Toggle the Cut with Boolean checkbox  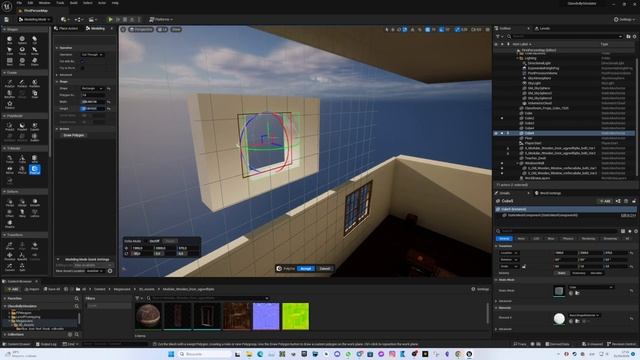click(83, 61)
